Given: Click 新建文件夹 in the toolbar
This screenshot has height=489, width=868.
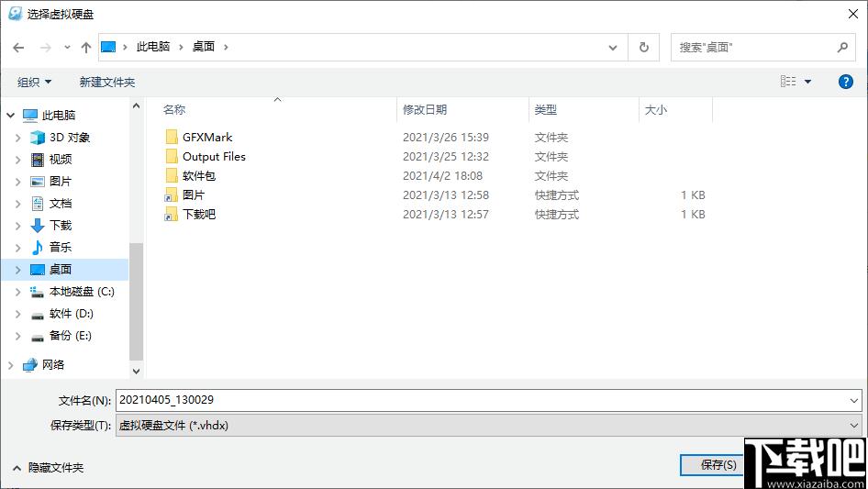Looking at the screenshot, I should (x=107, y=82).
